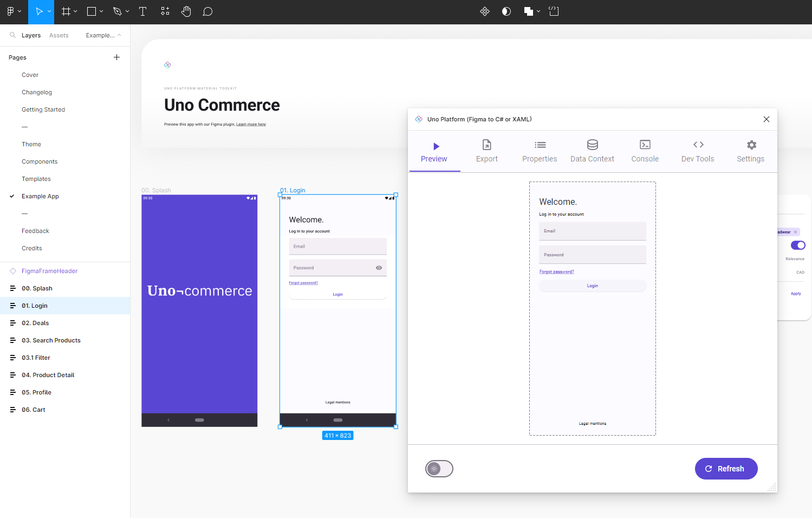
Task: Toggle the dark theme switch in the plugin
Action: tap(439, 469)
